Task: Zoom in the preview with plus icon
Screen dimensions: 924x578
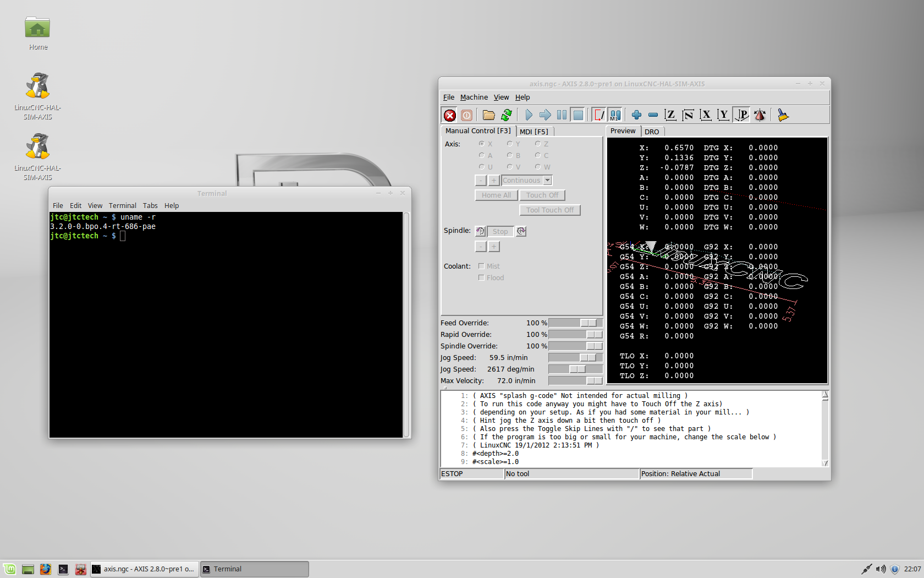Action: (636, 115)
